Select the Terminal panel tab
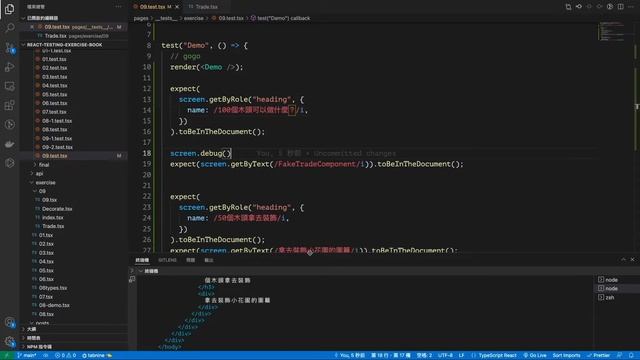The height and width of the screenshot is (360, 640). pyautogui.click(x=142, y=260)
